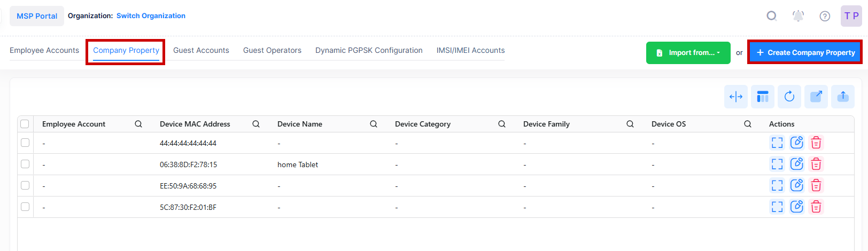
Task: Select checkbox for 06:38:8D:F2:78:15 row
Action: point(25,164)
